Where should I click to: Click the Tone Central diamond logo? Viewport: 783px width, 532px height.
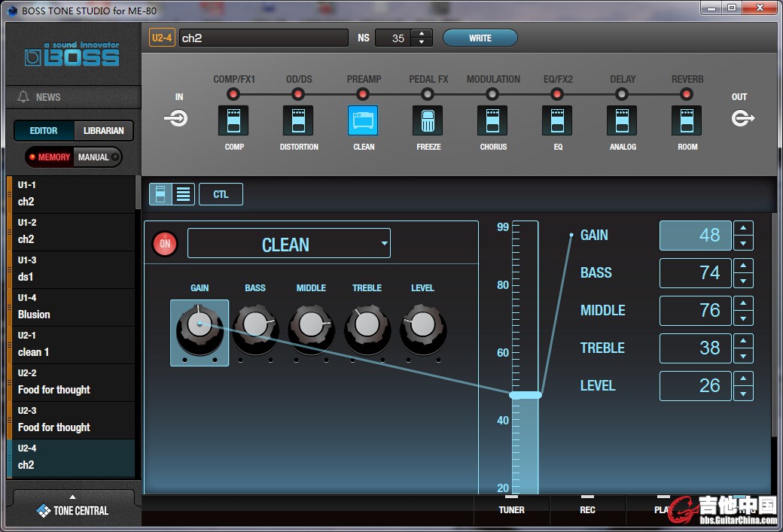(44, 510)
